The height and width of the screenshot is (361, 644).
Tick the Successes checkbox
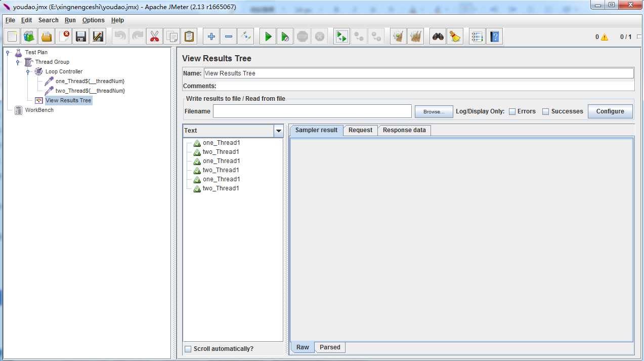coord(546,111)
